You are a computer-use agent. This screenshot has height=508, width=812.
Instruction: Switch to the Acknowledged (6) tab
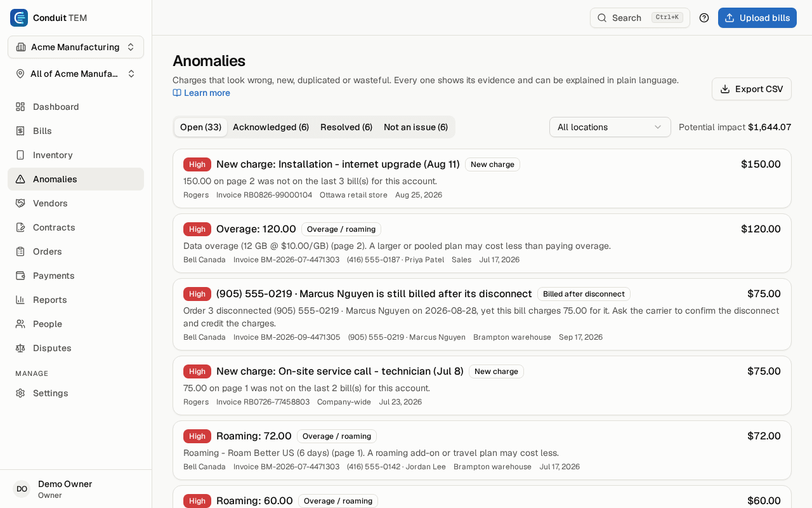(271, 127)
